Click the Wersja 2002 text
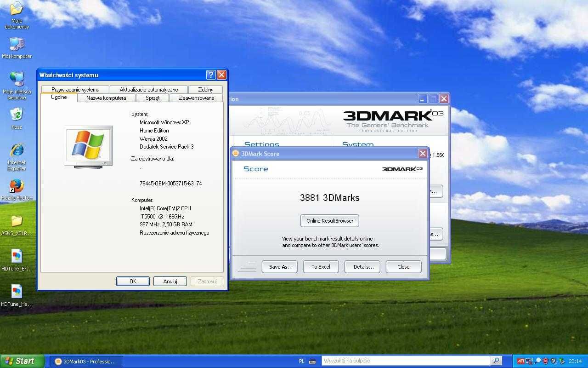This screenshot has width=588, height=368. click(x=153, y=138)
